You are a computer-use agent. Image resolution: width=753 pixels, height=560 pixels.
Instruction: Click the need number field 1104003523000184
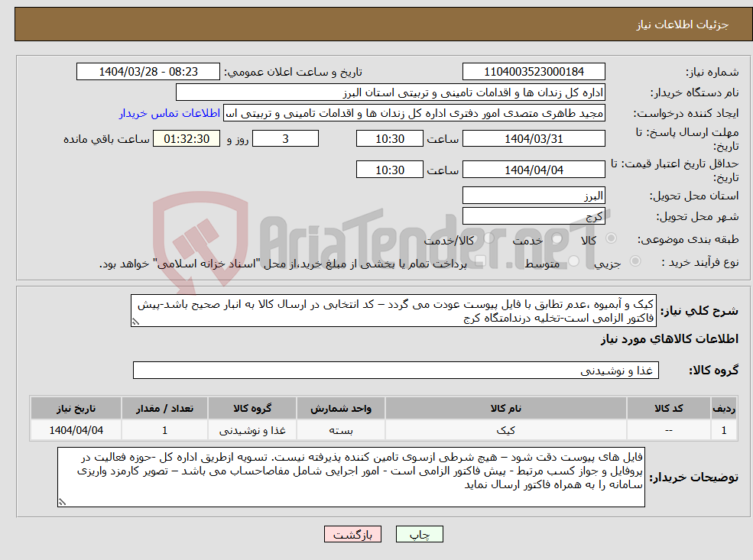coord(534,72)
